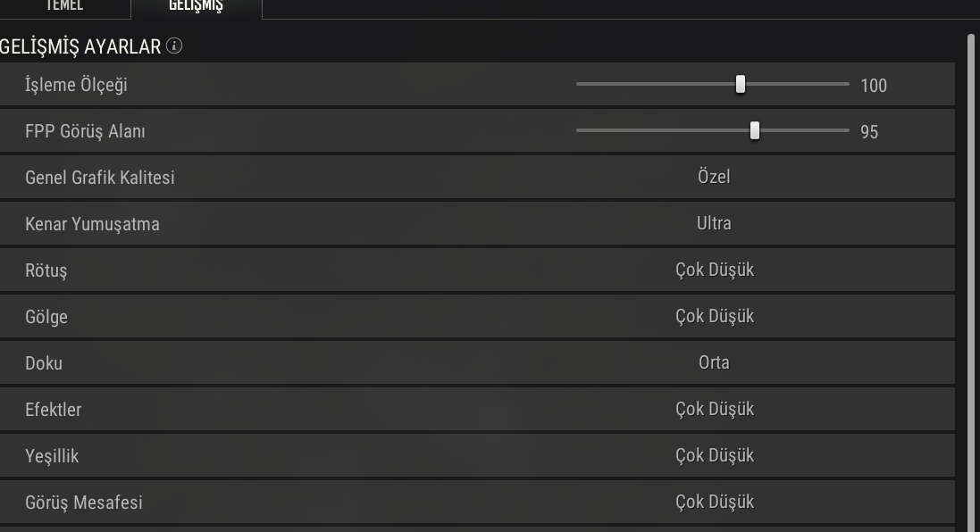Open the Yeşillik quality dropdown

pyautogui.click(x=714, y=455)
